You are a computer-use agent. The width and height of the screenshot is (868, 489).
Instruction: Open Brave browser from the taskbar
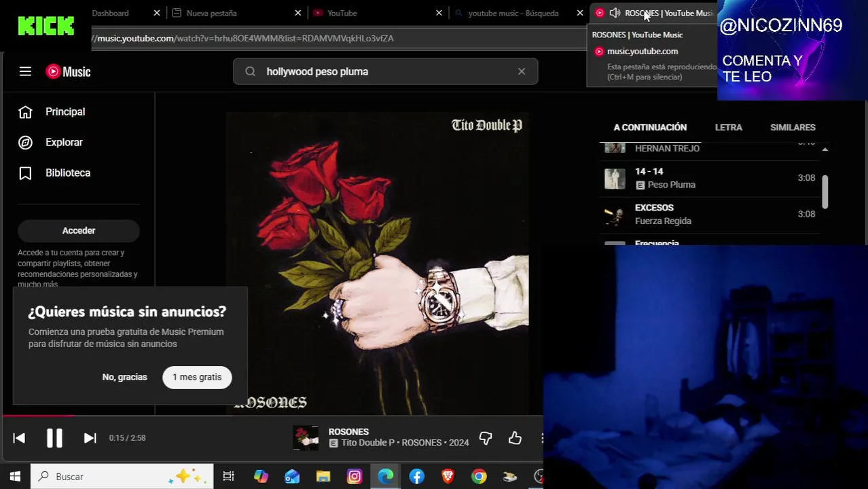[448, 477]
